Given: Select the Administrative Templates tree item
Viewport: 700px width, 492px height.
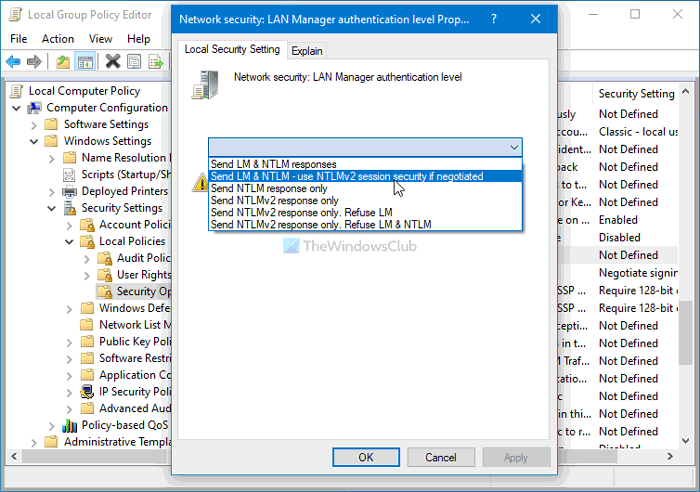Looking at the screenshot, I should tap(117, 442).
